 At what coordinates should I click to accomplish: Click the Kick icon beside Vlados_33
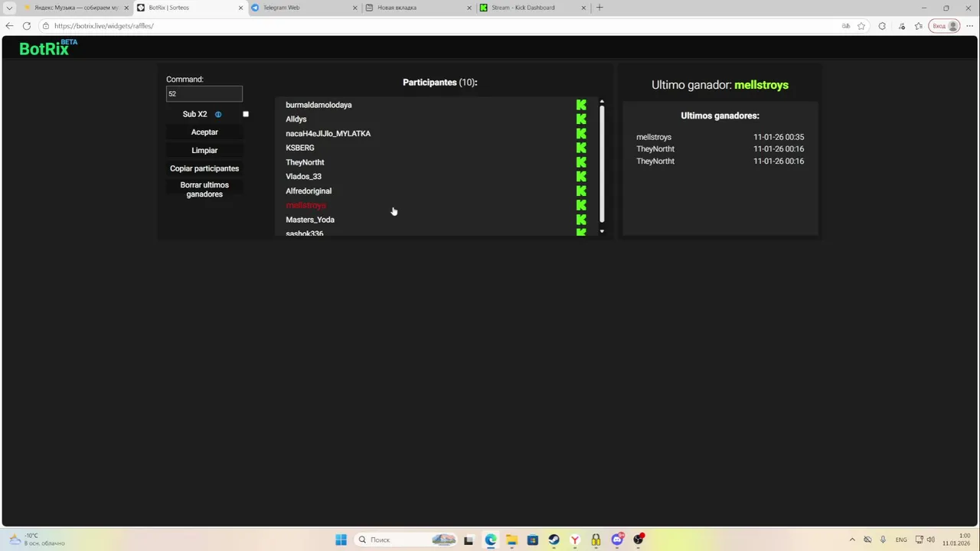click(581, 177)
